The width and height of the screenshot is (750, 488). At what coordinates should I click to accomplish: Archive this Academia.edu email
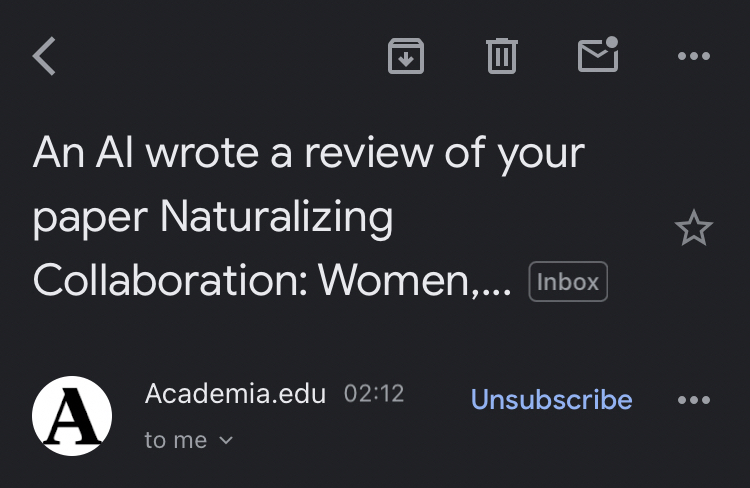(x=405, y=56)
